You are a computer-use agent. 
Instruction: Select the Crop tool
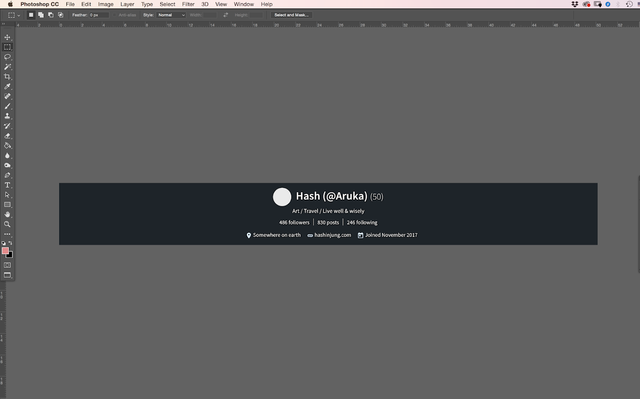click(7, 77)
